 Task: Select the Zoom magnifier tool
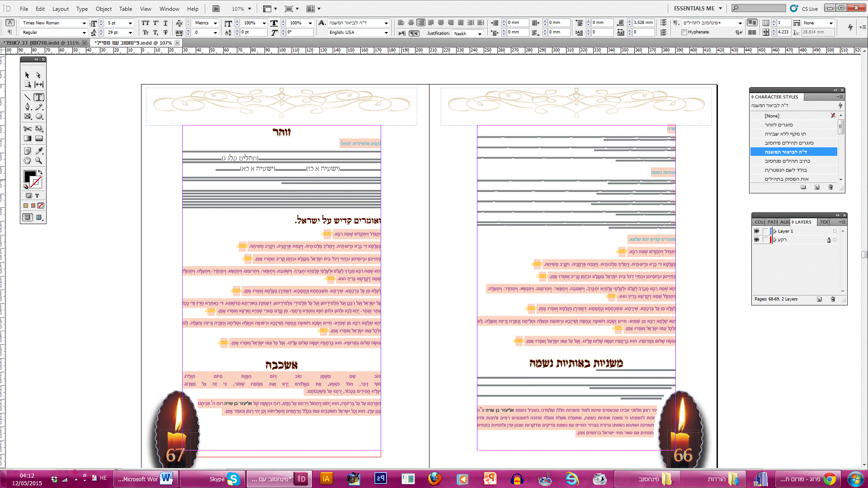(39, 160)
